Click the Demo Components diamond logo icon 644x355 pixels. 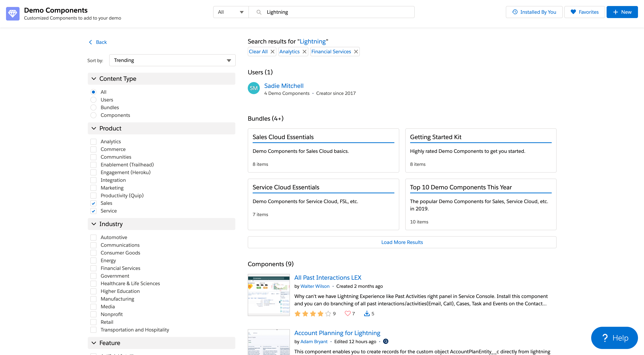(13, 14)
